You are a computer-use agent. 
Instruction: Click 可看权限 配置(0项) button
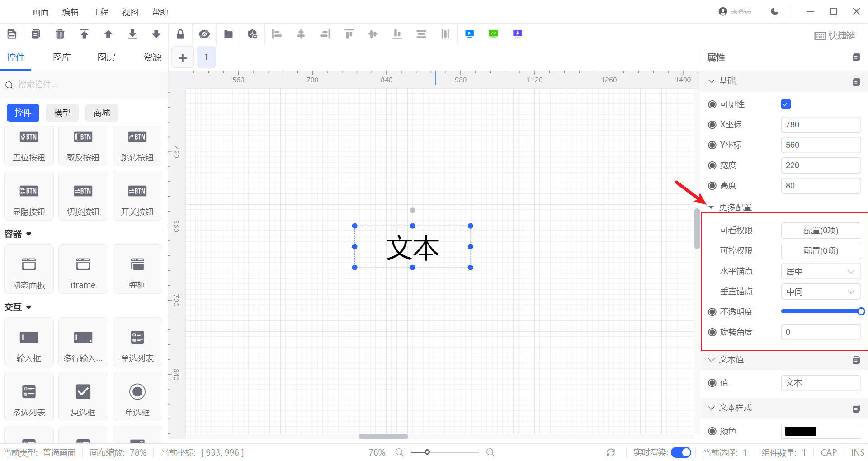pos(821,230)
